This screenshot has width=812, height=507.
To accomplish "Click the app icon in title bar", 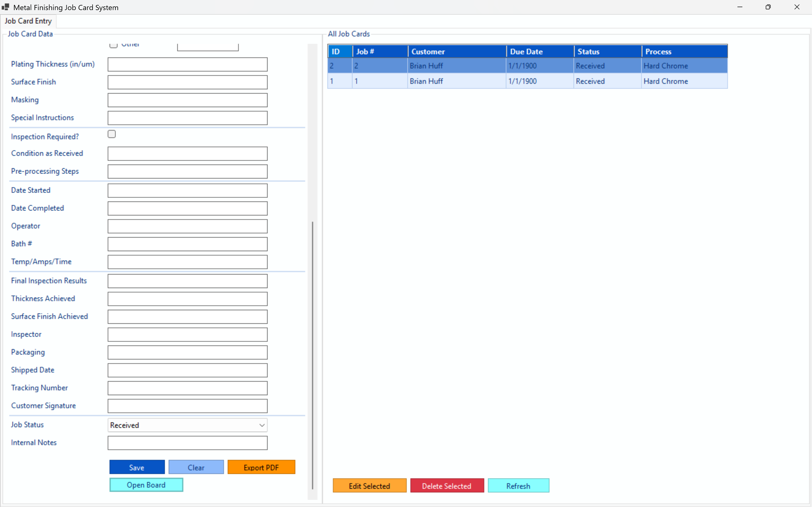I will [x=5, y=7].
